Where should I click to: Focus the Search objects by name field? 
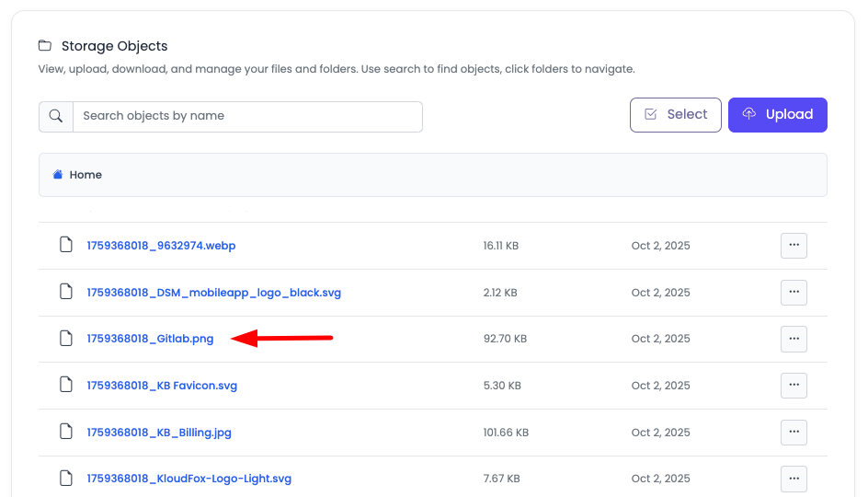246,116
